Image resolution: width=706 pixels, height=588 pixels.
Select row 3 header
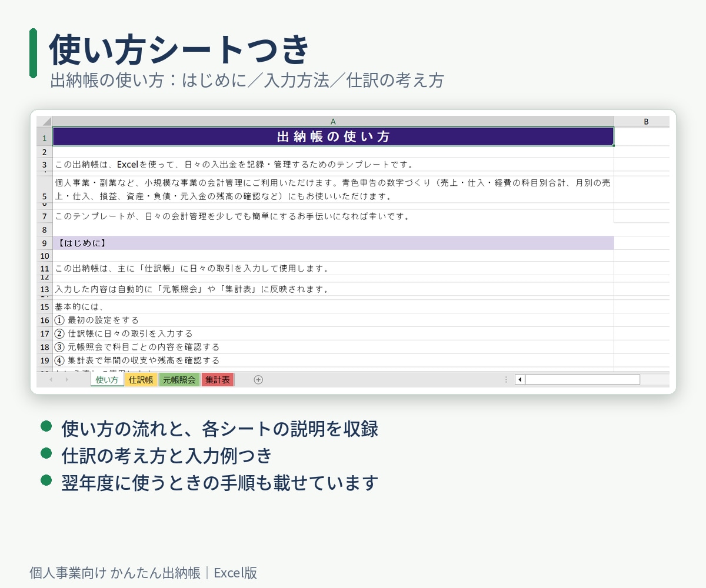[45, 164]
